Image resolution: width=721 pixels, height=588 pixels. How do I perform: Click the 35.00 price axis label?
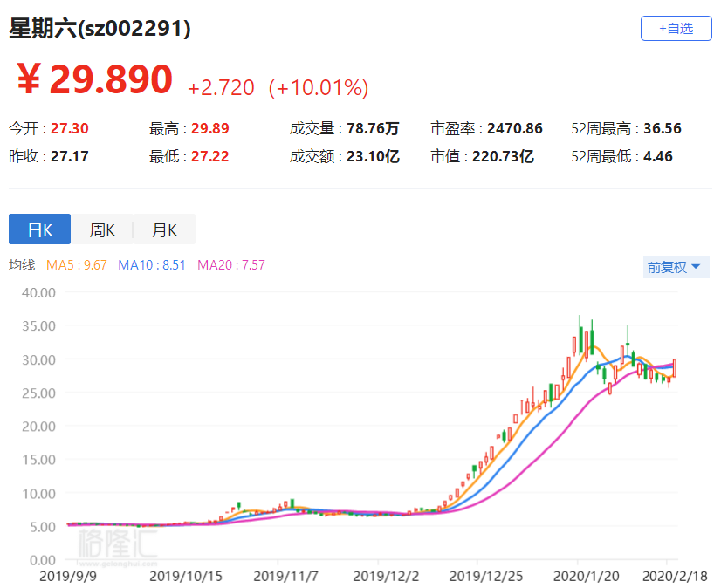[x=38, y=326]
